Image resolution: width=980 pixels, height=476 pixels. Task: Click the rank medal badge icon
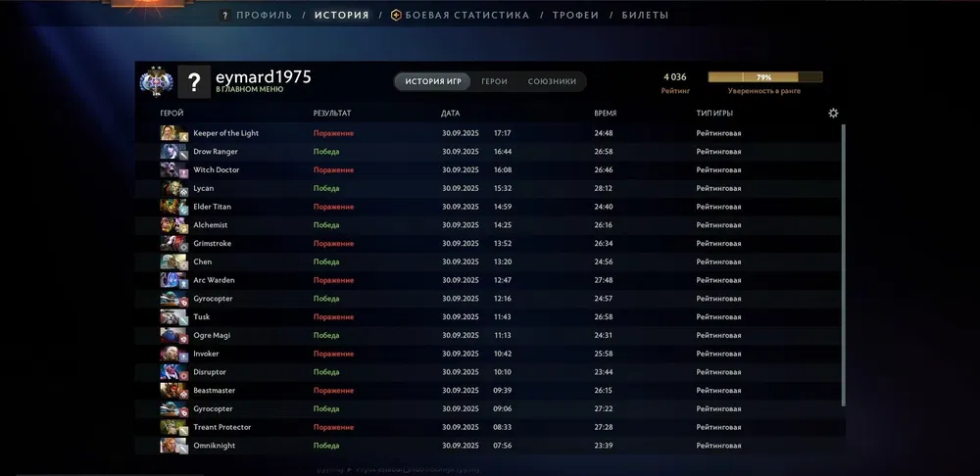point(156,82)
